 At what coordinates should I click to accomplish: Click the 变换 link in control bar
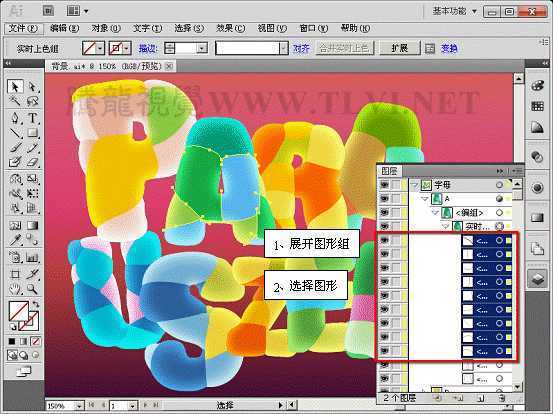(x=449, y=48)
